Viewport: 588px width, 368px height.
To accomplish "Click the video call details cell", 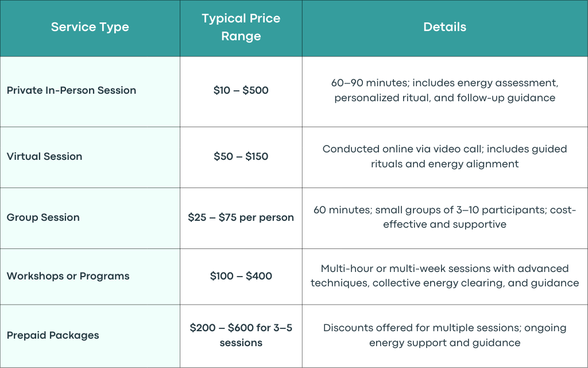I will (x=445, y=156).
